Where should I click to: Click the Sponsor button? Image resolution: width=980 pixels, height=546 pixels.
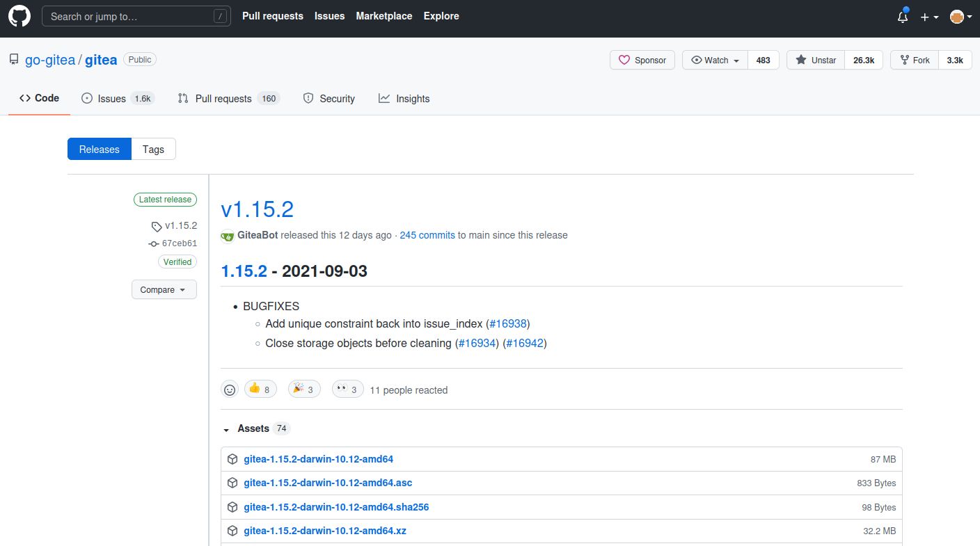coord(642,60)
